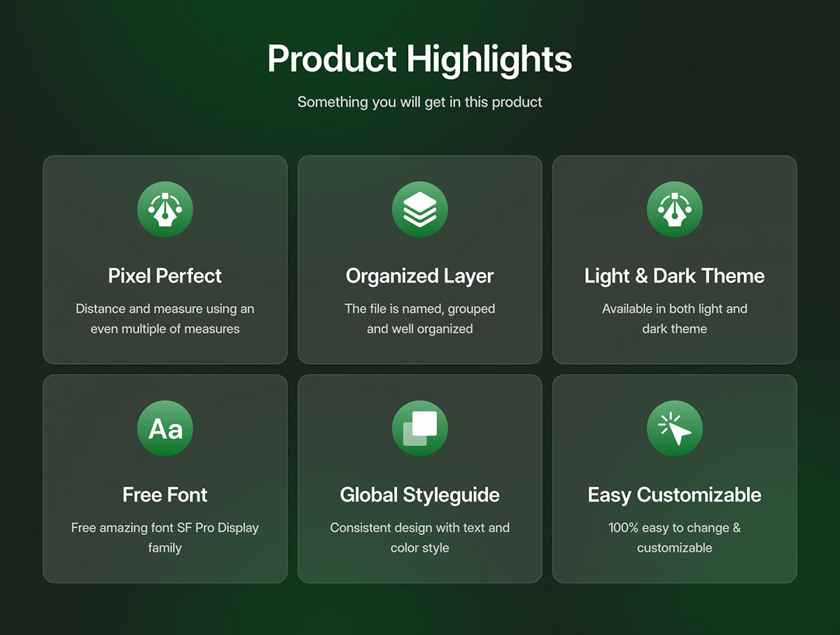Click the Product Highlights heading
Viewport: 840px width, 635px height.
pyautogui.click(x=420, y=60)
